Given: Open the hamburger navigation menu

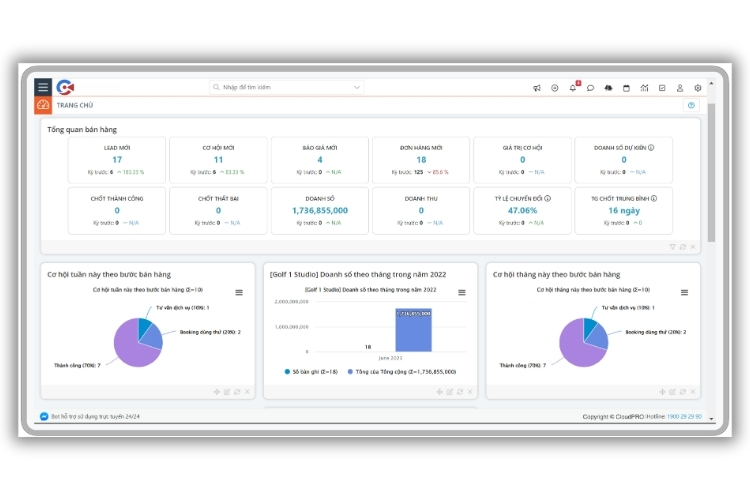Looking at the screenshot, I should (42, 87).
